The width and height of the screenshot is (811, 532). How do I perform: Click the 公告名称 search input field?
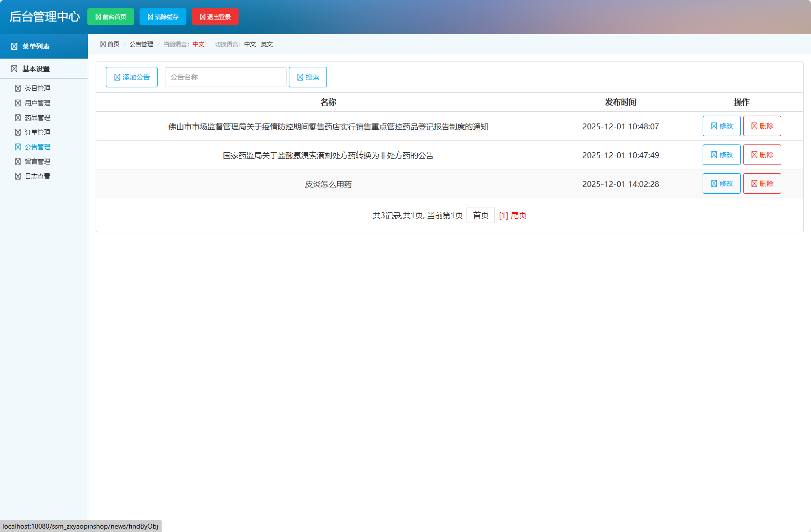(225, 77)
